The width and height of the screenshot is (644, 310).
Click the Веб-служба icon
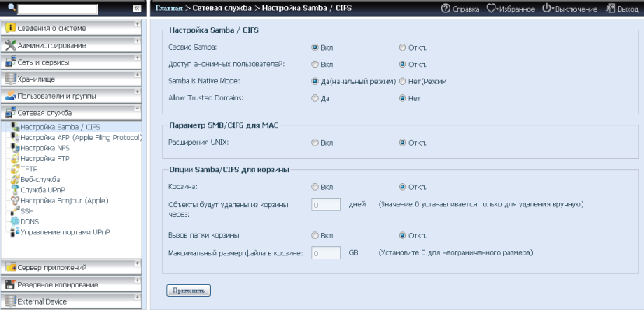coord(16,180)
